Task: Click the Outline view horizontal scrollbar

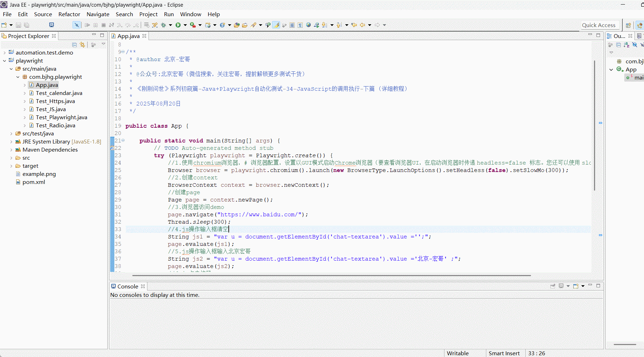Action: tap(625, 344)
